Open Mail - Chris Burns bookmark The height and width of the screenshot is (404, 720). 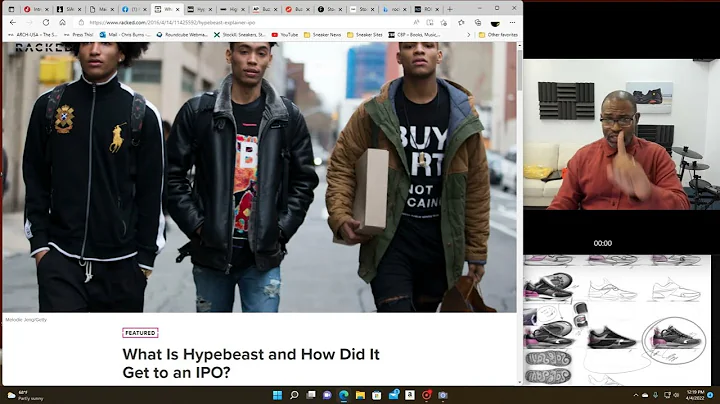pos(125,35)
